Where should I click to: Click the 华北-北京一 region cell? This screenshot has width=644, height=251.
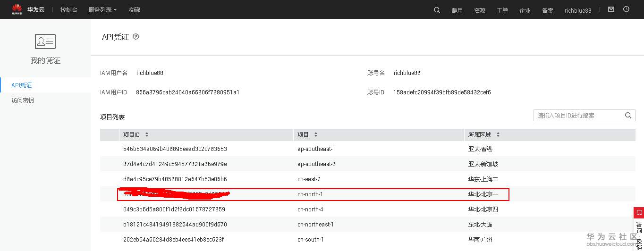coord(483,194)
